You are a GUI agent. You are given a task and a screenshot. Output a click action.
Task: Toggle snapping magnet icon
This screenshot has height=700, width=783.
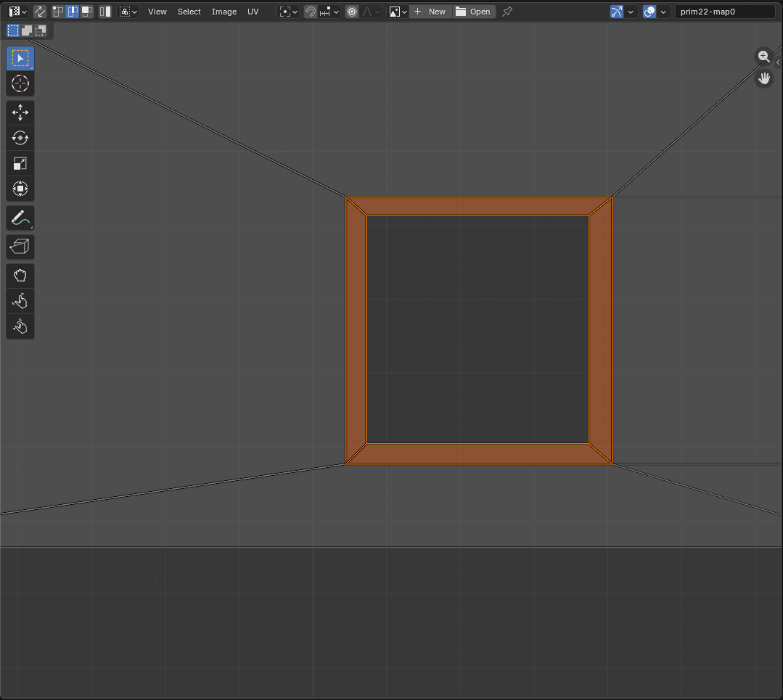311,12
